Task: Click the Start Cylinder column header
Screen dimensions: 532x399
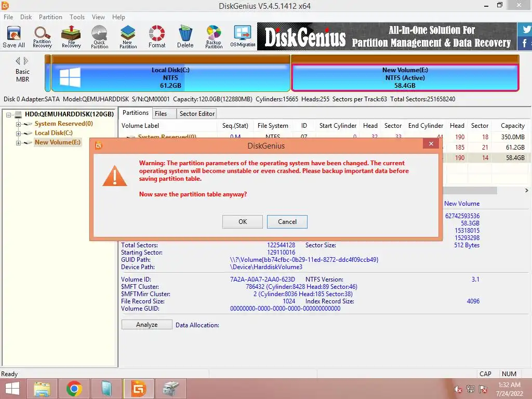Action: pos(338,126)
